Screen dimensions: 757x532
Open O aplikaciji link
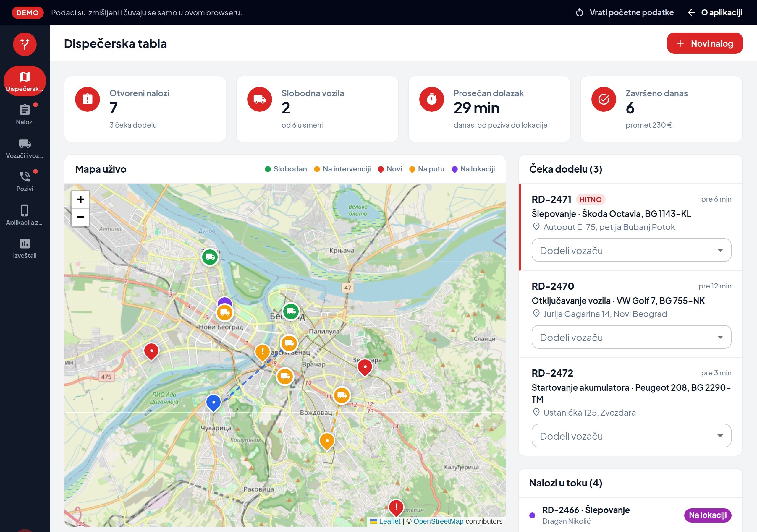click(x=715, y=12)
